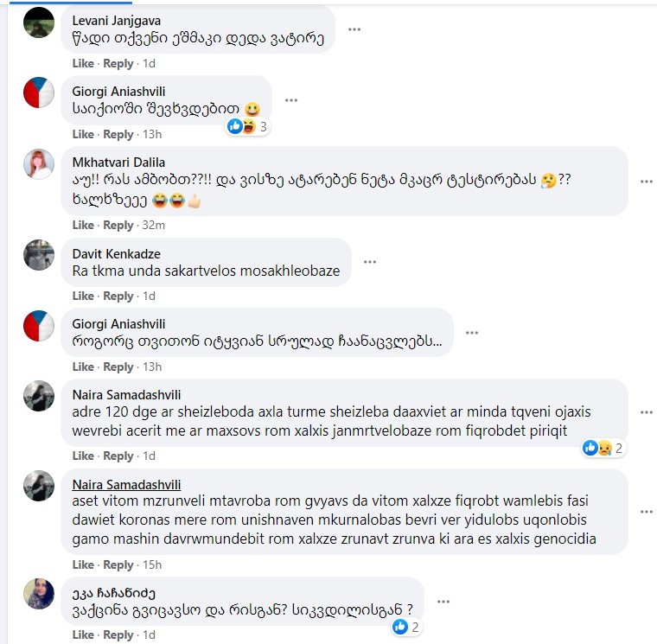This screenshot has width=657, height=644.
Task: Open three-dot menu on ეკა ჩაჩანიძე's comment
Action: [x=443, y=602]
